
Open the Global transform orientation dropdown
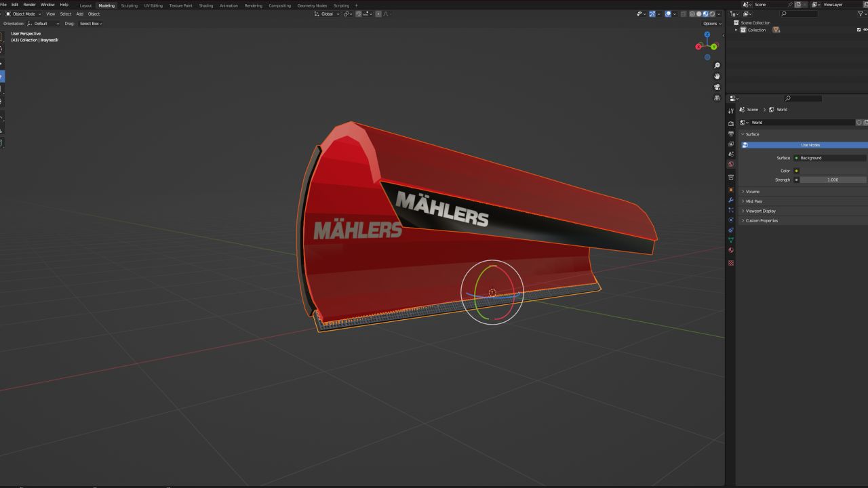(327, 14)
